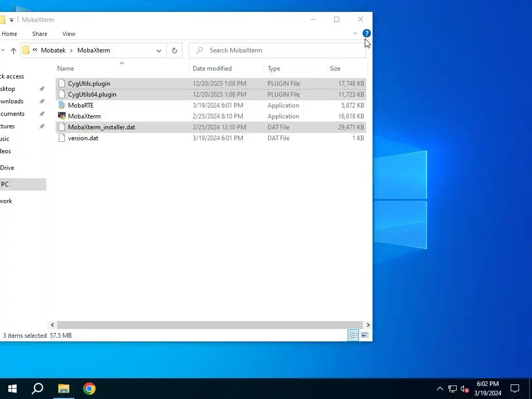
Task: Switch to Large icons view layout
Action: tap(365, 335)
